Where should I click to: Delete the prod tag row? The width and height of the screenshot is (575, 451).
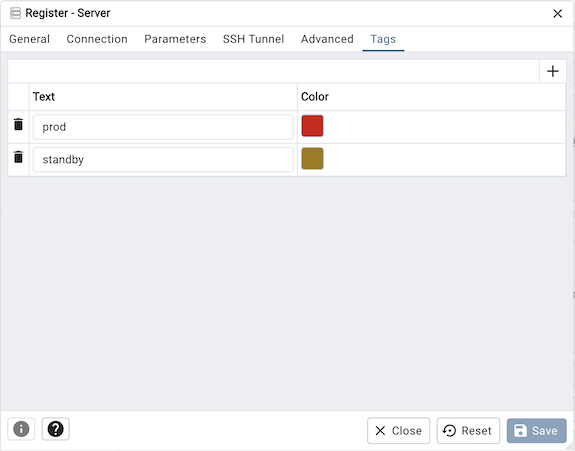pos(18,124)
